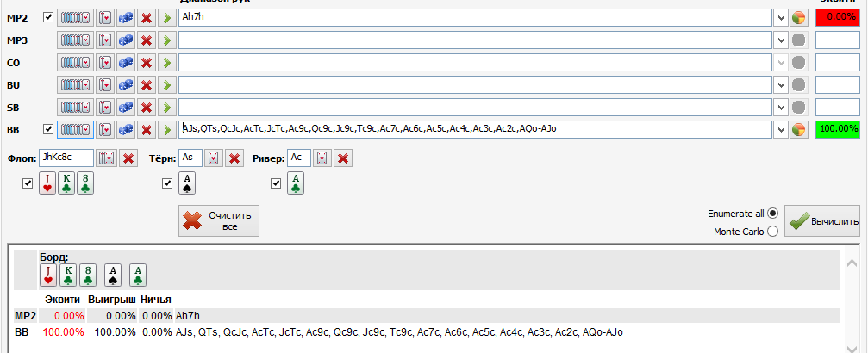Clear the flop cards with red X

point(128,158)
